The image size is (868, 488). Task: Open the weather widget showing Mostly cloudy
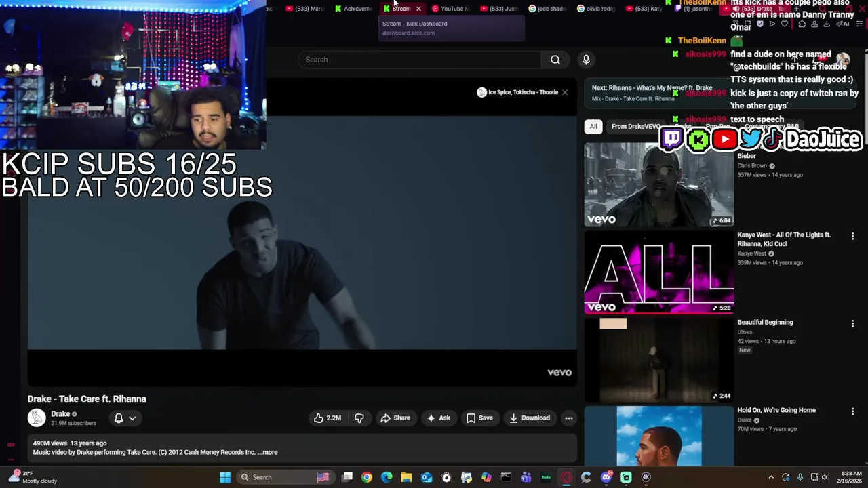34,477
